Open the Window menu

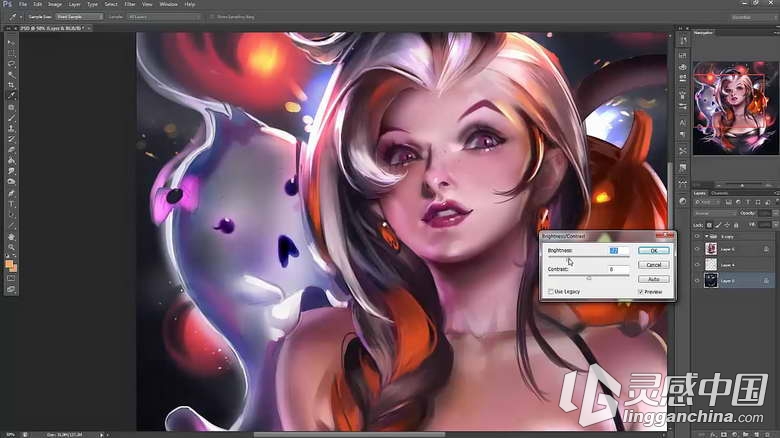(168, 4)
